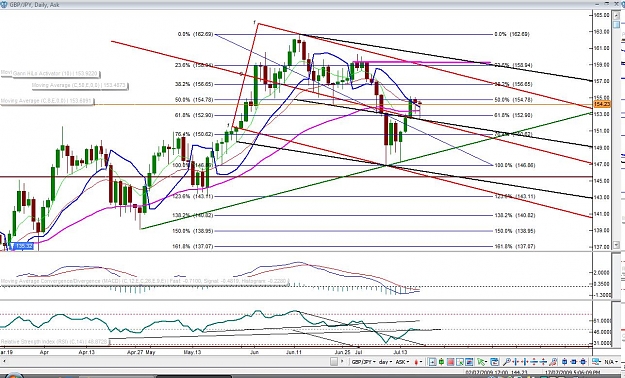Image resolution: width=625 pixels, height=378 pixels.
Task: Click the chart-with-pencil toolbar icon
Action: (x=460, y=362)
